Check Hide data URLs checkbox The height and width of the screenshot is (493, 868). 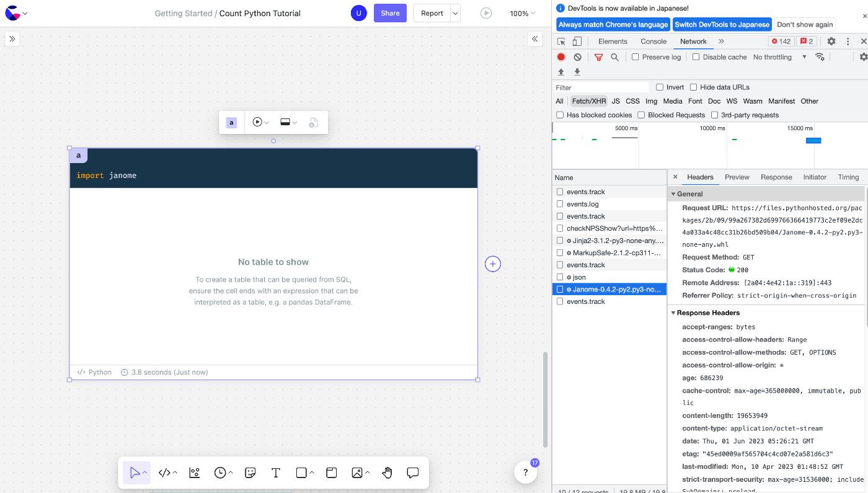coord(694,87)
